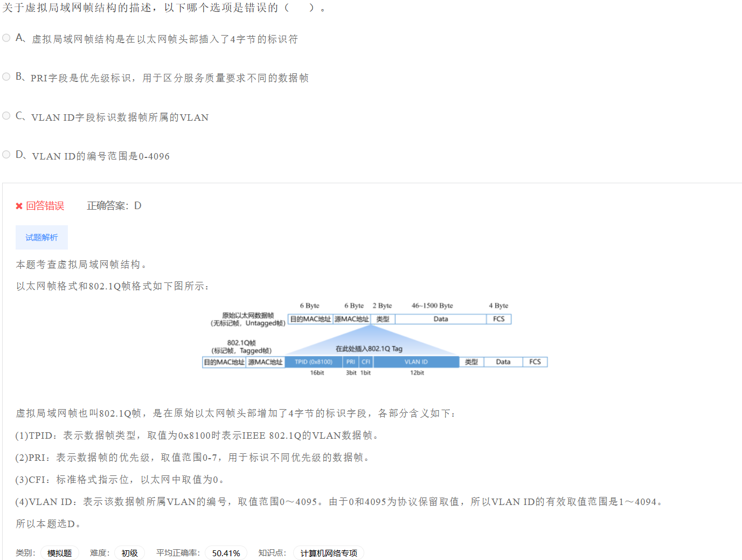This screenshot has width=742, height=560.
Task: Click the blue VLAN ID field in diagram
Action: tap(416, 362)
